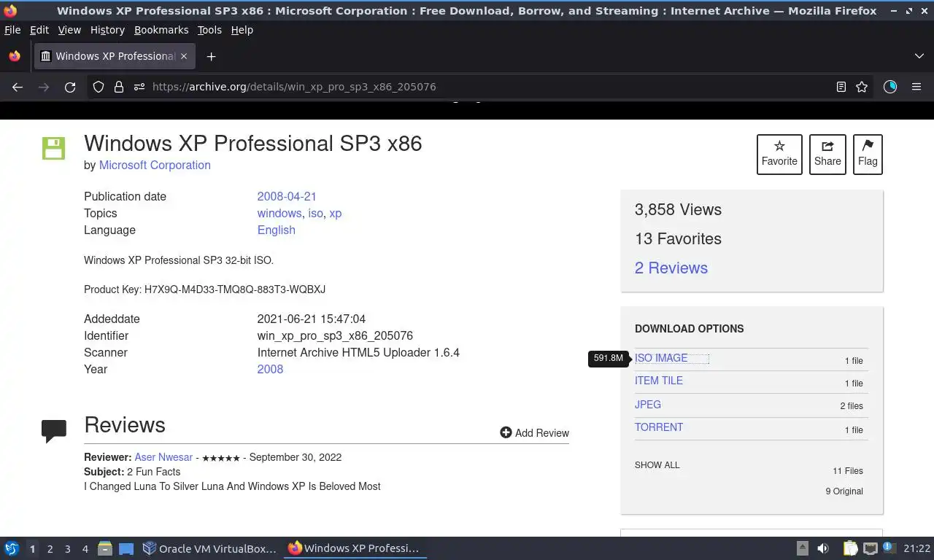Click the network tray icon
This screenshot has height=560, width=934.
pos(870,548)
